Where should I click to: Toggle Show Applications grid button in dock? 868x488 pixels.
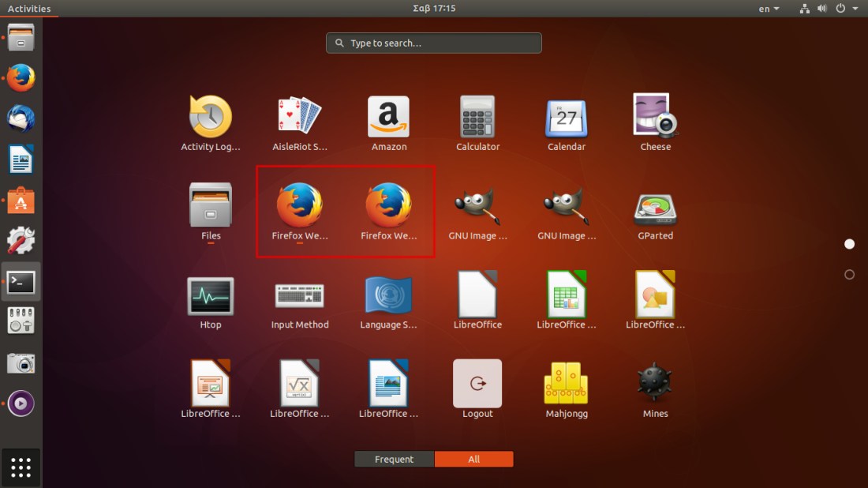coord(21,467)
